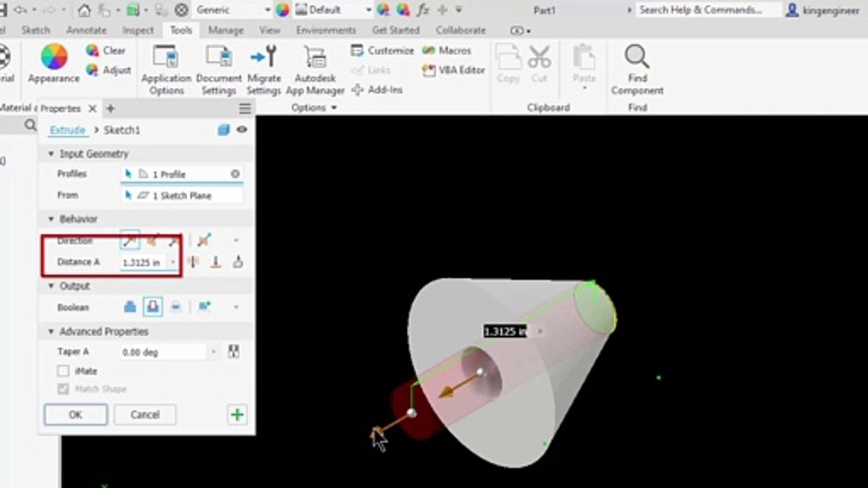The height and width of the screenshot is (488, 868).
Task: Switch to the Sketch ribbon tab
Action: point(35,30)
